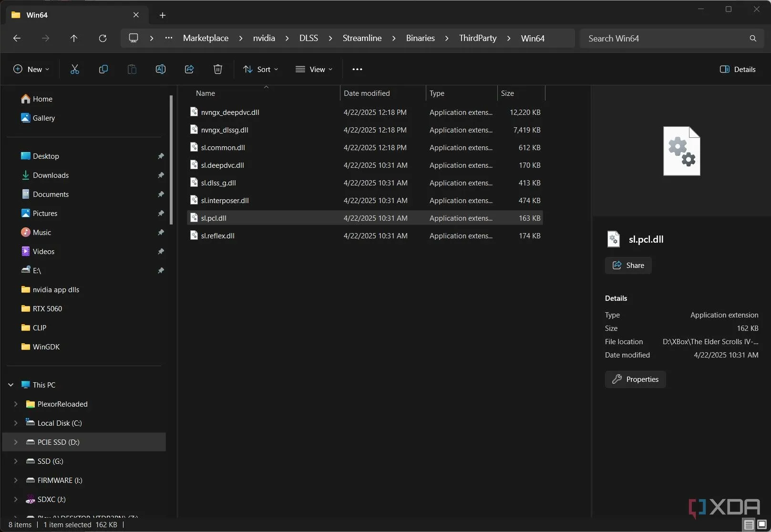
Task: Click the Cut scissors icon
Action: [75, 69]
